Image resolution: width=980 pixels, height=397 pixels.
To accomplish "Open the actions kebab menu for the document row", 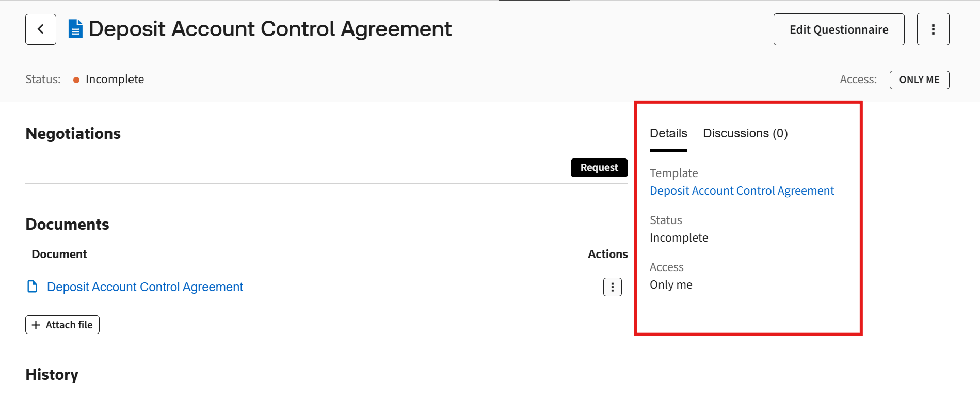I will [x=612, y=287].
